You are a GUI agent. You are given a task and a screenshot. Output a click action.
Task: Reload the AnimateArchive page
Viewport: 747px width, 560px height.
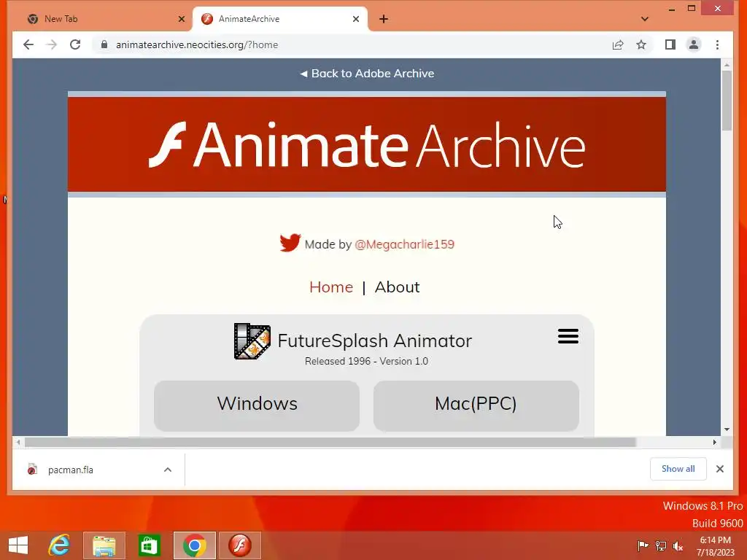point(75,44)
